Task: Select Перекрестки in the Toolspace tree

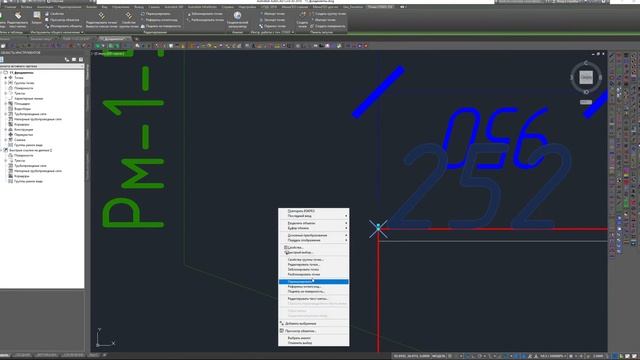Action: [x=23, y=135]
